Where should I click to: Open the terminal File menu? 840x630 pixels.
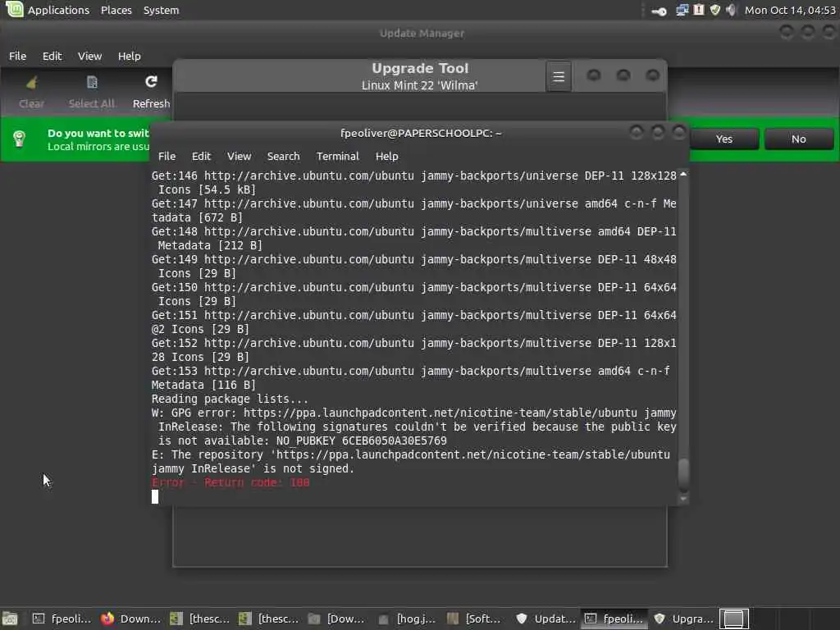tap(167, 157)
